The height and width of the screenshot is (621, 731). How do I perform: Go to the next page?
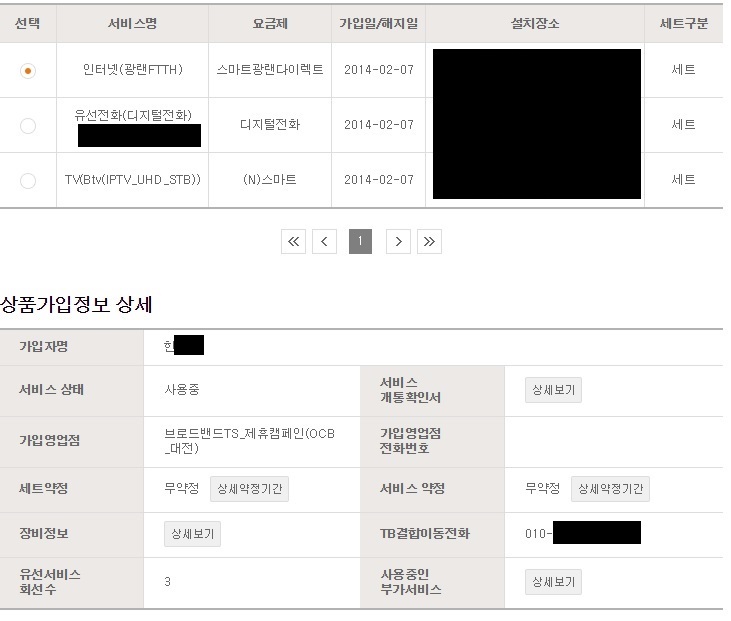pyautogui.click(x=398, y=241)
